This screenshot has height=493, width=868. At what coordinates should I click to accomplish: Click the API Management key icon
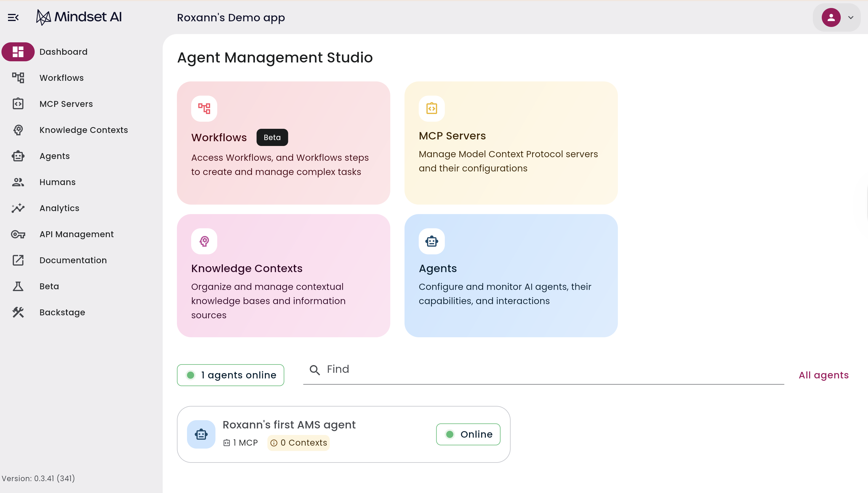pyautogui.click(x=18, y=234)
